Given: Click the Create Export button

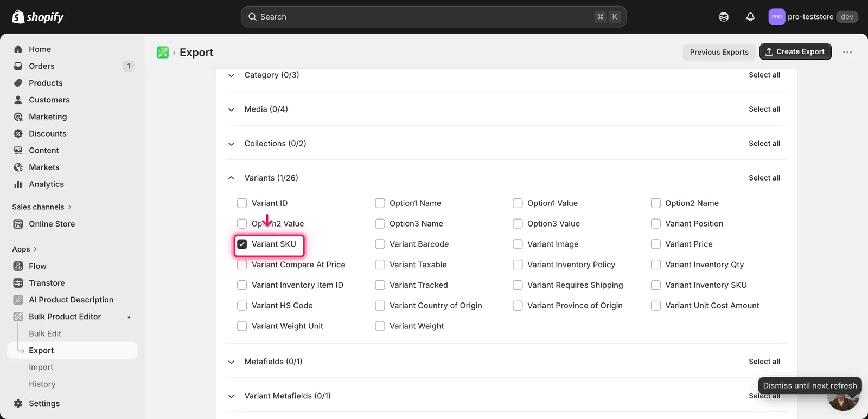Looking at the screenshot, I should (x=795, y=51).
